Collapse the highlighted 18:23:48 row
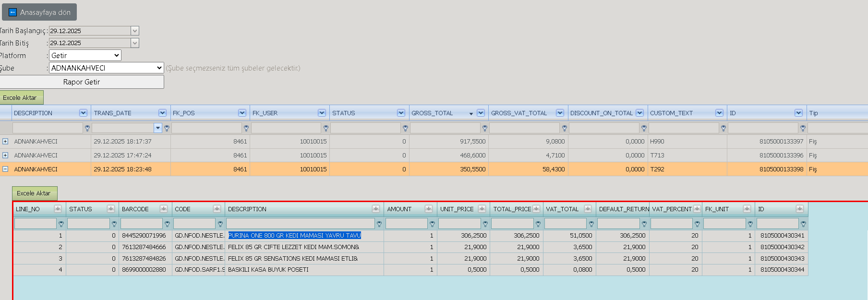Screen dimensions: 868x300 (x=5, y=169)
